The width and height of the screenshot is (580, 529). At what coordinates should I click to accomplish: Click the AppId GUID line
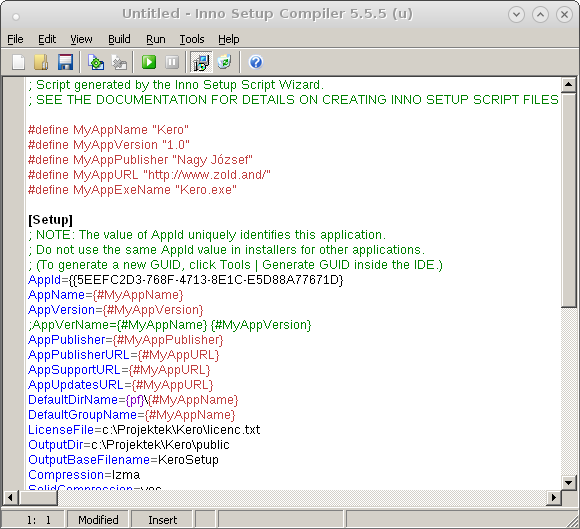(186, 280)
